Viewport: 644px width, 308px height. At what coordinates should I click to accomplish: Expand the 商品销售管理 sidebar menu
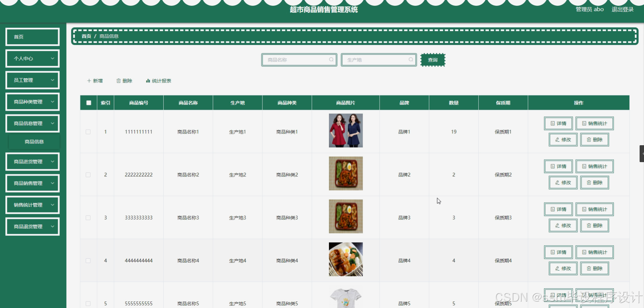pos(32,183)
